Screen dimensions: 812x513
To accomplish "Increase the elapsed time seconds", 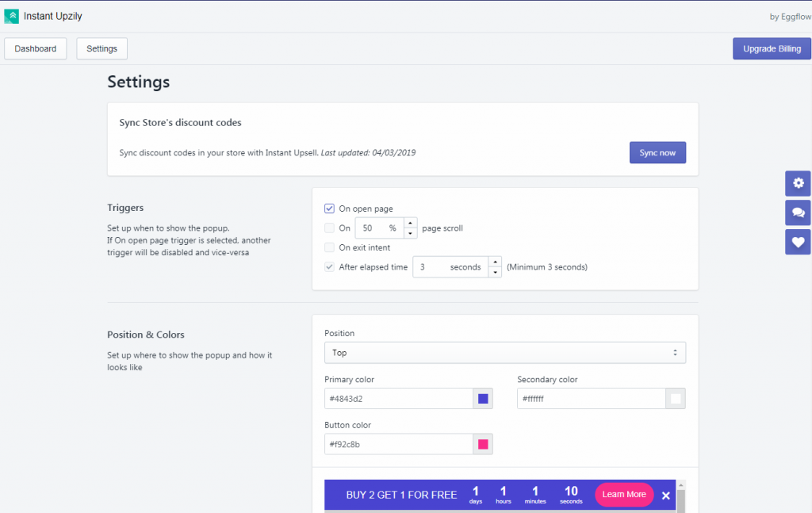I will (495, 262).
